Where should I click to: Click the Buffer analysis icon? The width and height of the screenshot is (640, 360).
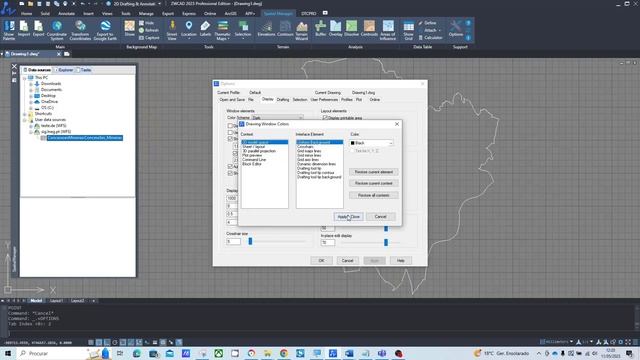pyautogui.click(x=320, y=29)
